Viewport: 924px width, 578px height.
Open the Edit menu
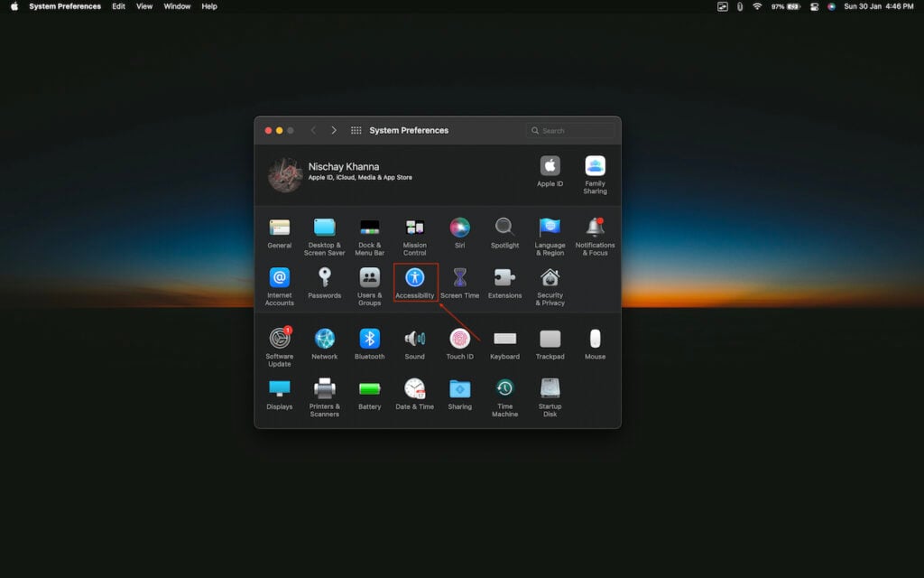[x=118, y=6]
